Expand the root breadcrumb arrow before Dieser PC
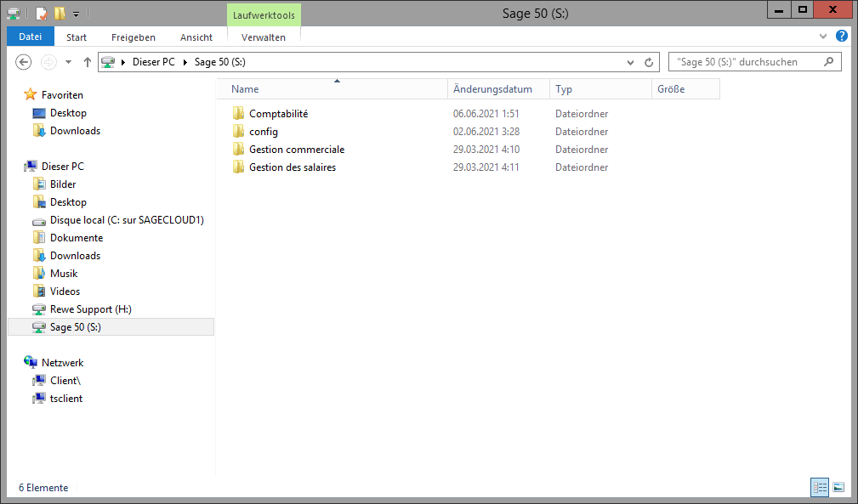This screenshot has width=858, height=504. (123, 62)
